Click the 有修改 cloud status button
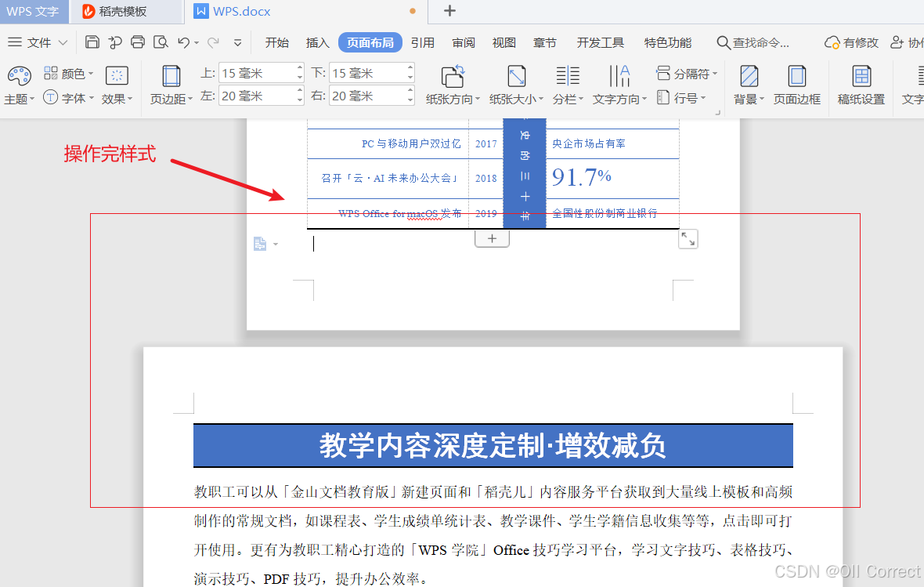The width and height of the screenshot is (924, 587). pyautogui.click(x=851, y=42)
